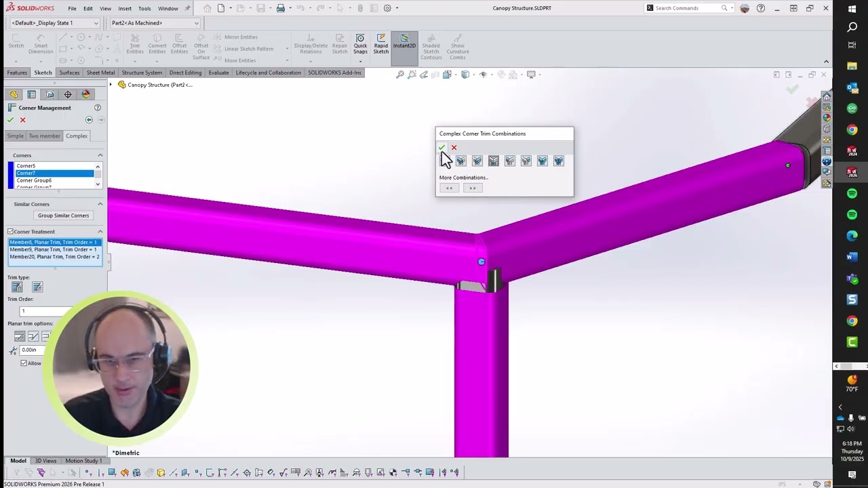Open the ConfigurationManager panel tab icon

point(50,94)
